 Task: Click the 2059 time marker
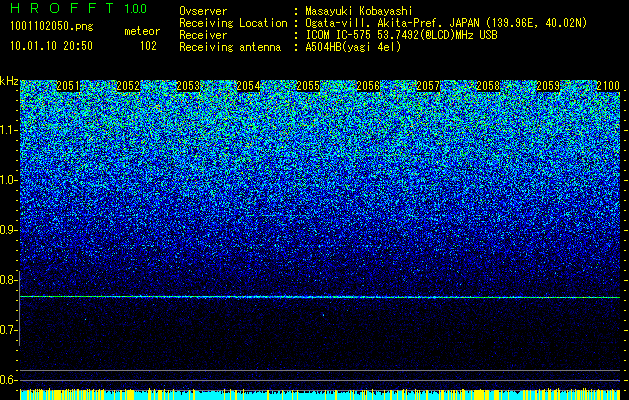coord(548,86)
